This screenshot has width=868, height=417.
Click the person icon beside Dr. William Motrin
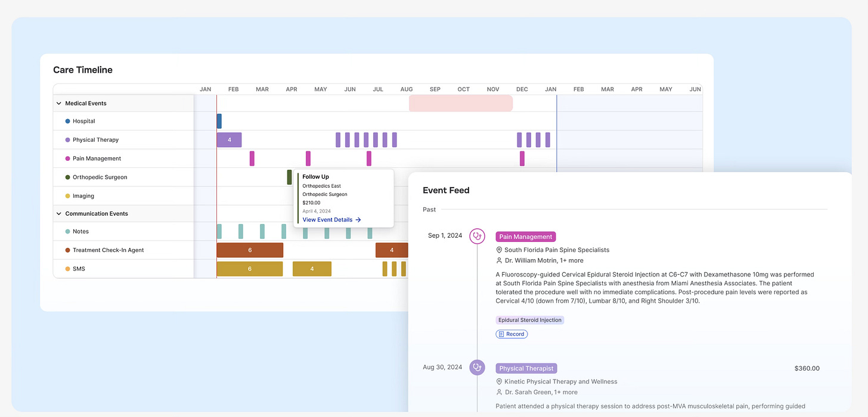[499, 260]
